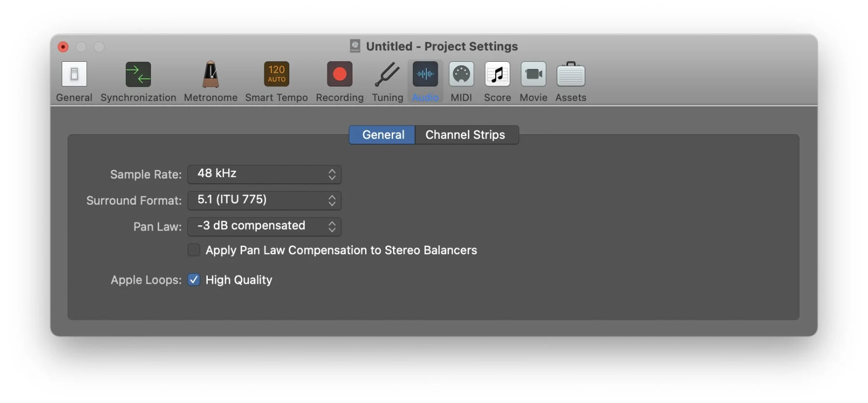
Task: Click the Sample Rate label
Action: tap(146, 174)
